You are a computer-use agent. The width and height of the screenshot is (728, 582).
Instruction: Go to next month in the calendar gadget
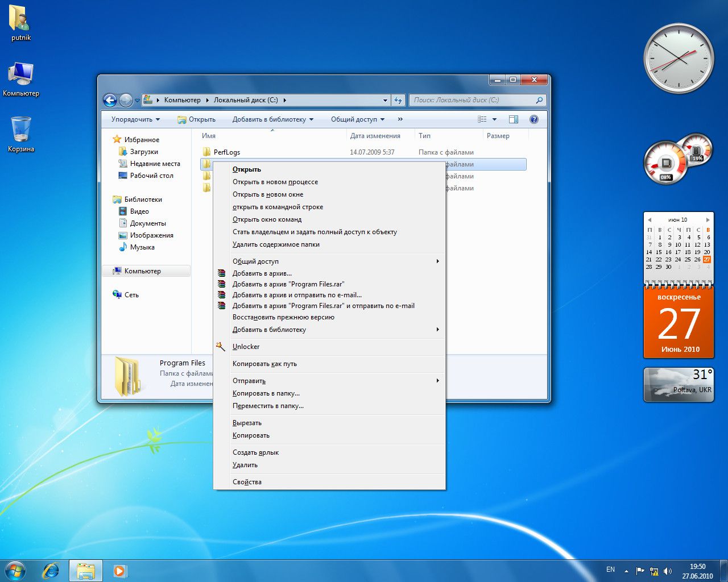[x=708, y=219]
